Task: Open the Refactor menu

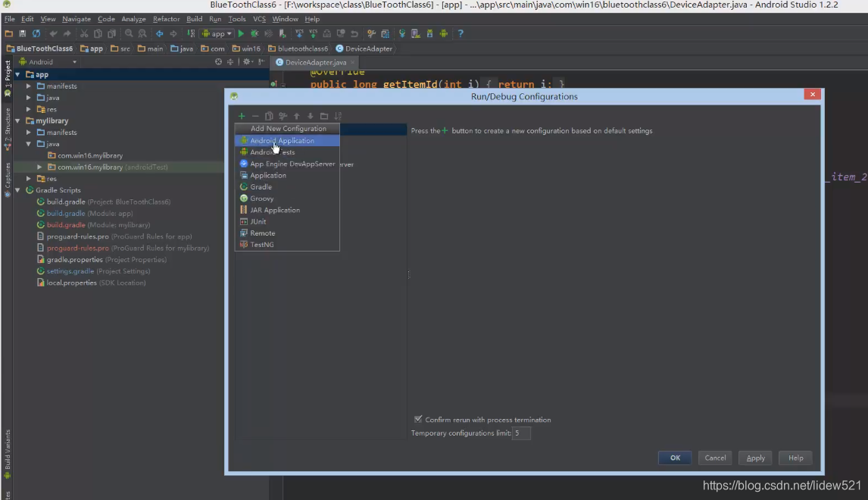Action: tap(166, 19)
